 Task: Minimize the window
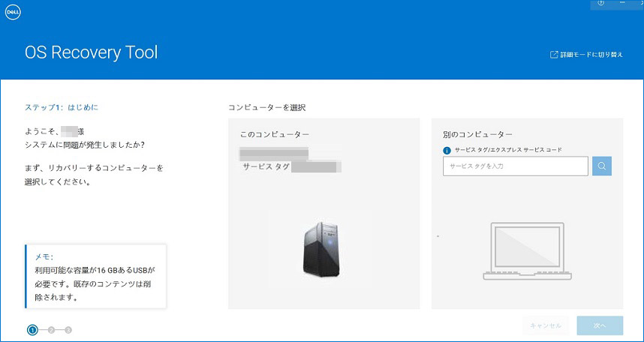pos(622,3)
